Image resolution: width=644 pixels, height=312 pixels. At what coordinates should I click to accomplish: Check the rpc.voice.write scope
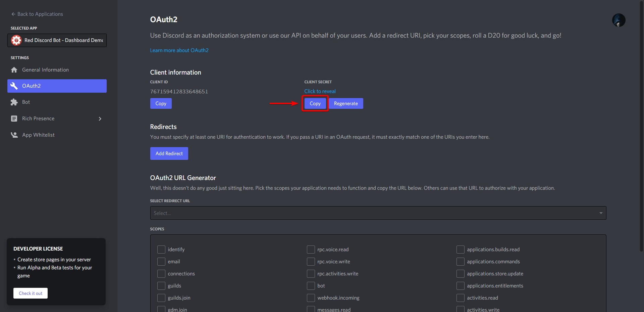(311, 262)
